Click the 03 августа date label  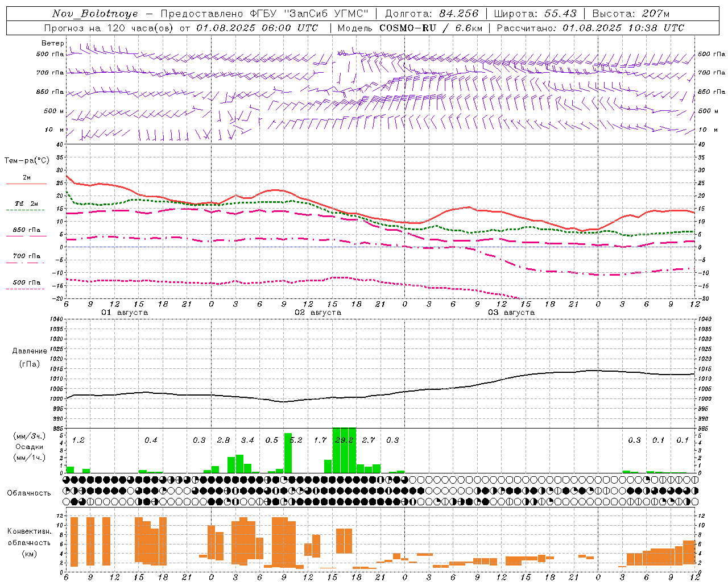511,313
